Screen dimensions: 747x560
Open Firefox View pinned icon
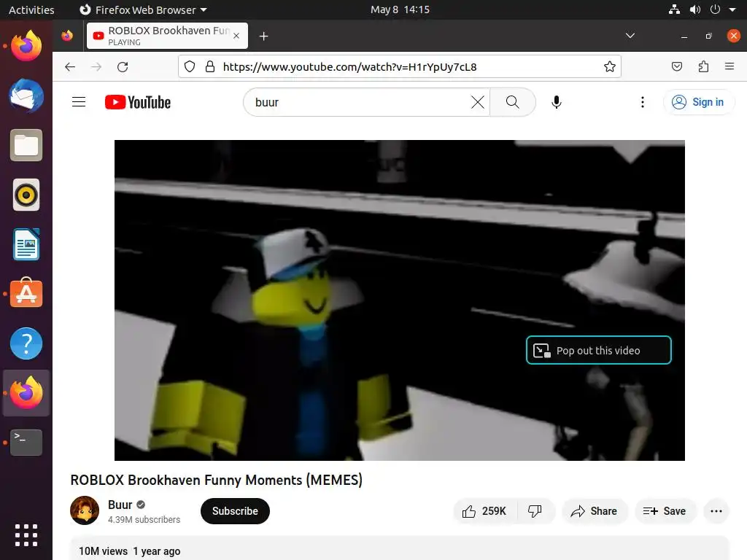point(67,36)
